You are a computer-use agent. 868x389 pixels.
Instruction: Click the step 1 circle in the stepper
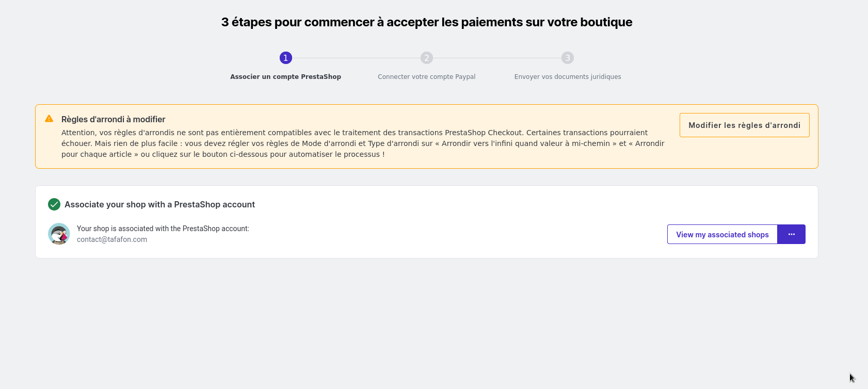pos(286,58)
